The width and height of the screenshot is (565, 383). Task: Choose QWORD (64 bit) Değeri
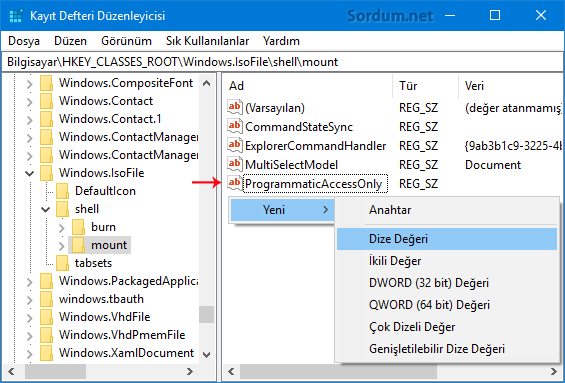[447, 305]
